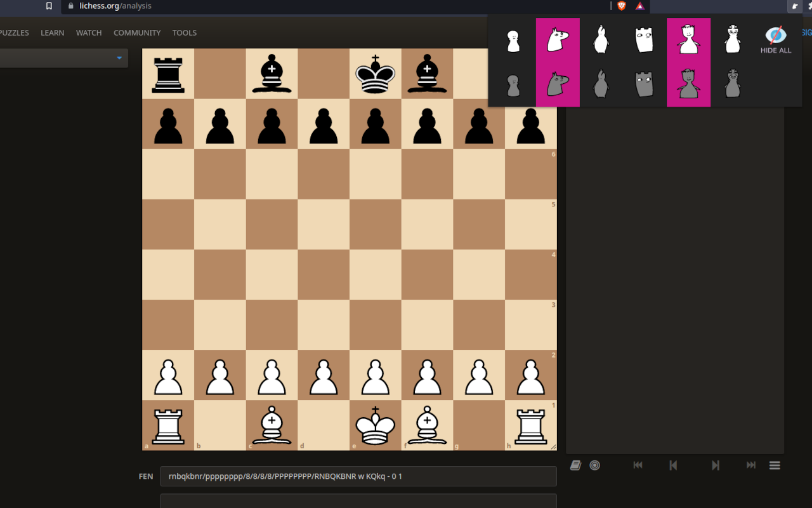812x508 pixels.
Task: Open the PUZZLES page
Action: pos(14,32)
